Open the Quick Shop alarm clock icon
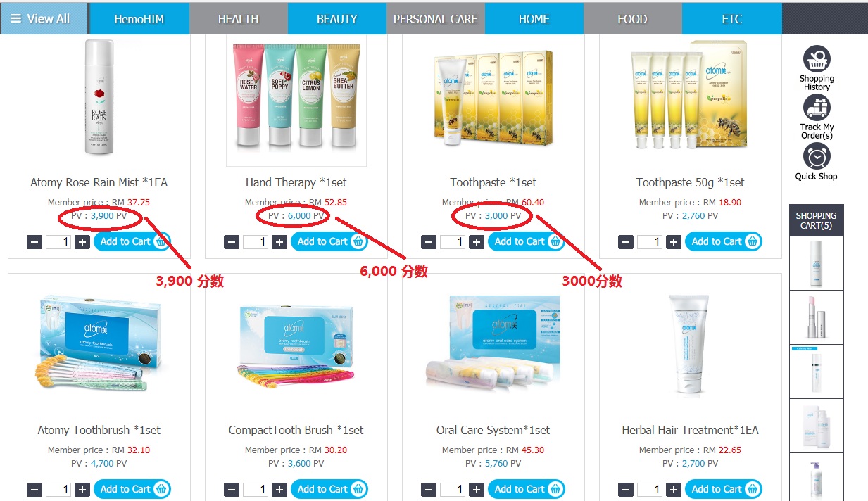This screenshot has width=868, height=501. [x=817, y=156]
